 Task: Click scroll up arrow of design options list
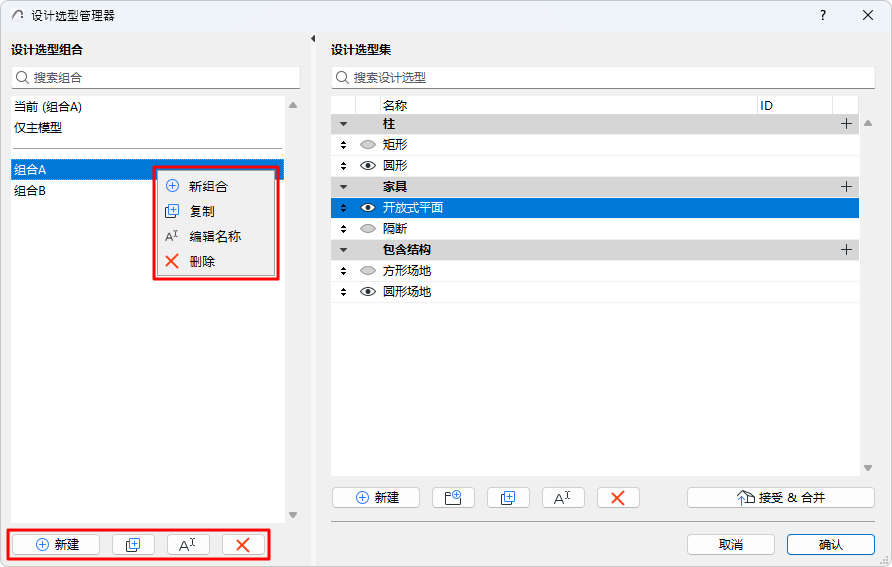(868, 123)
